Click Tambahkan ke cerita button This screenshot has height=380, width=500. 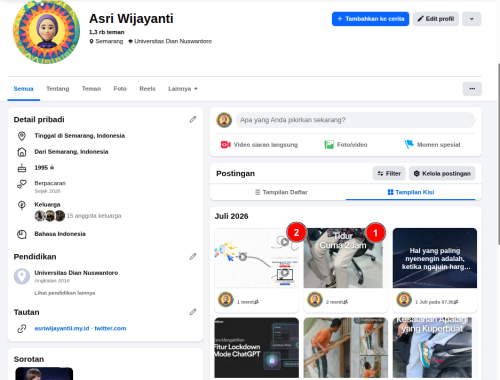[x=370, y=19]
